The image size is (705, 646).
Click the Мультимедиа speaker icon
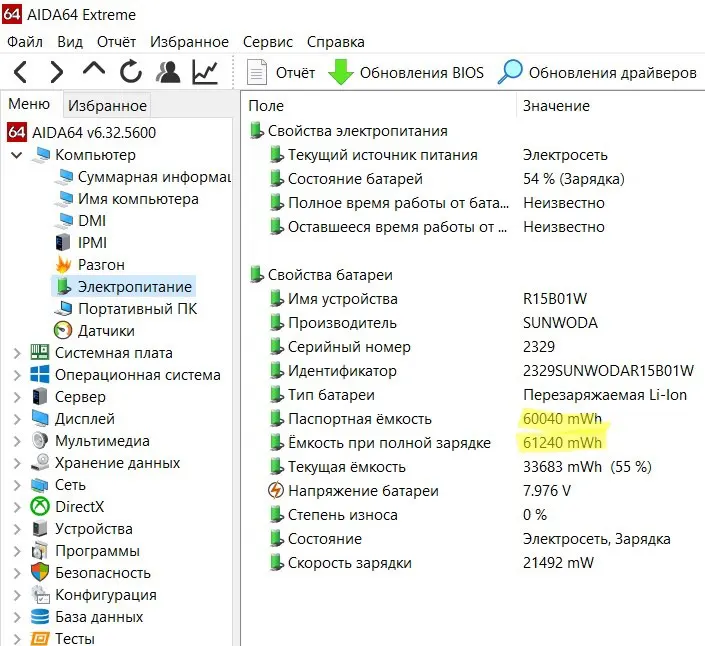[x=40, y=440]
